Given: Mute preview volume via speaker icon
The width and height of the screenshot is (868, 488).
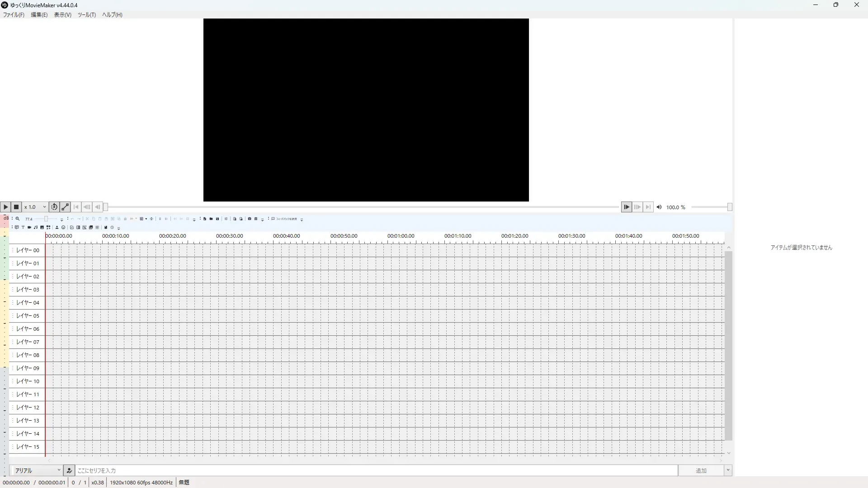Looking at the screenshot, I should click(x=659, y=207).
